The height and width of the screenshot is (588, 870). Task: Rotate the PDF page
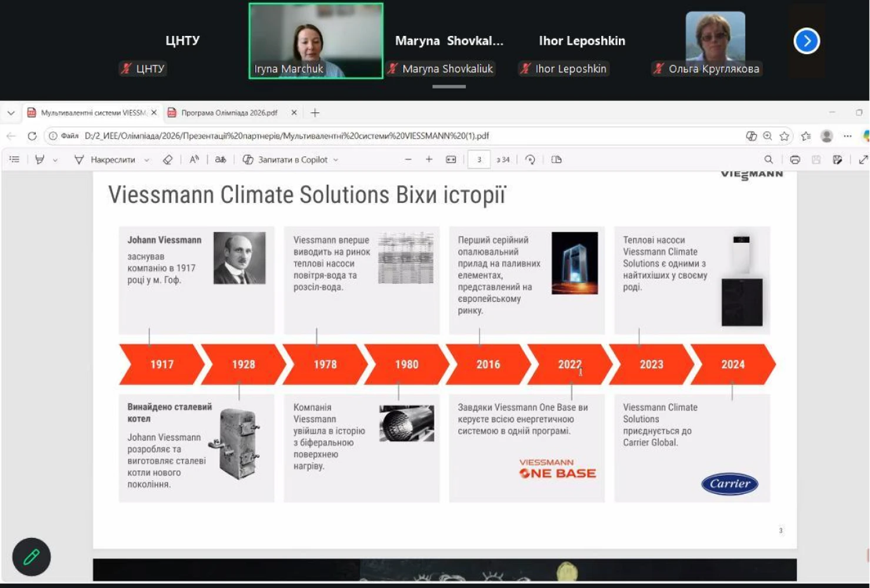[x=530, y=159]
